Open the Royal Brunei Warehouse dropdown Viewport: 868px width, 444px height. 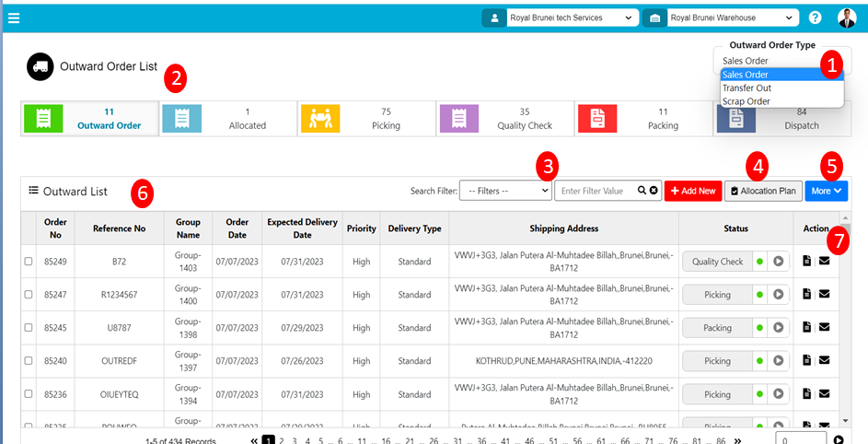point(732,18)
